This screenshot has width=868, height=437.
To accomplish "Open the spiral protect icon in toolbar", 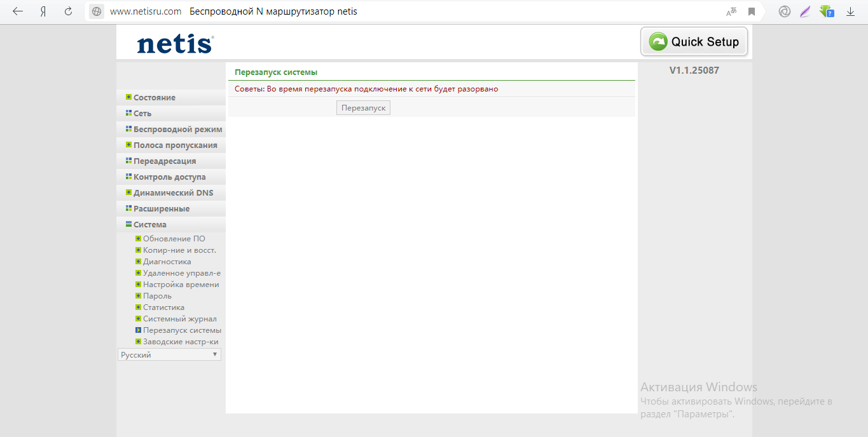I will (785, 11).
